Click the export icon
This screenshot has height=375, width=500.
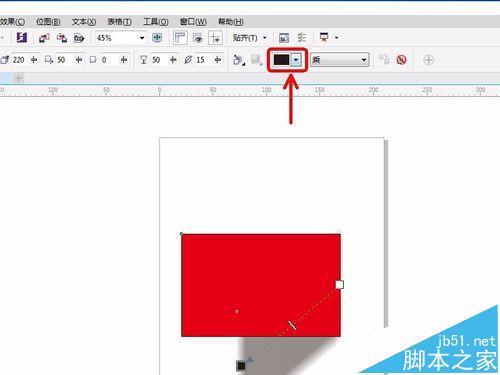point(62,38)
